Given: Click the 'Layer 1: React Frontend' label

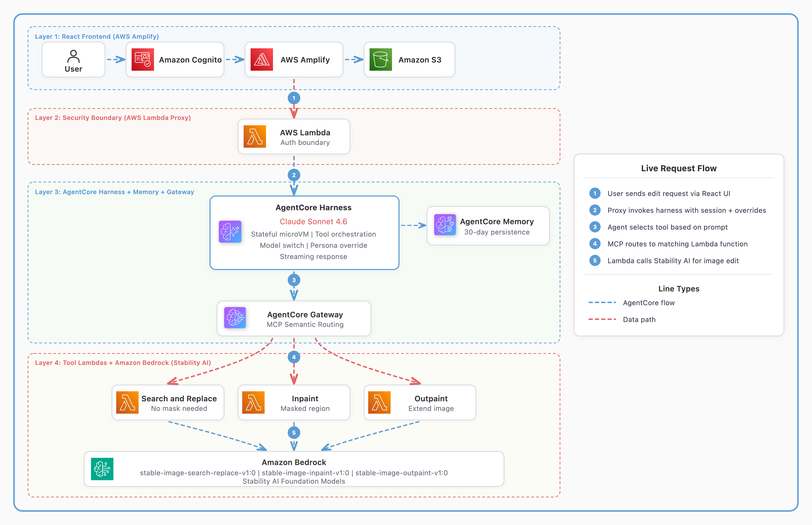Looking at the screenshot, I should pyautogui.click(x=97, y=36).
